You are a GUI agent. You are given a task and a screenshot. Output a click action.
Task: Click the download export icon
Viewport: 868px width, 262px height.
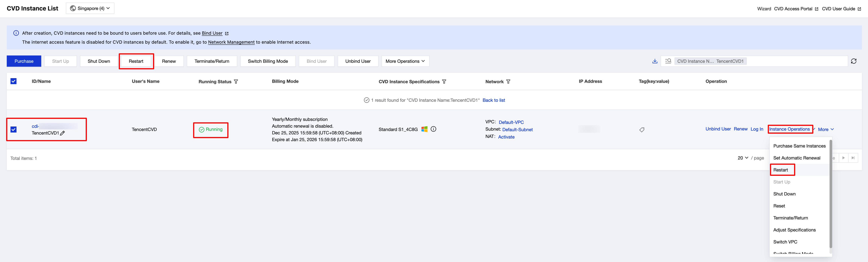[x=655, y=61]
